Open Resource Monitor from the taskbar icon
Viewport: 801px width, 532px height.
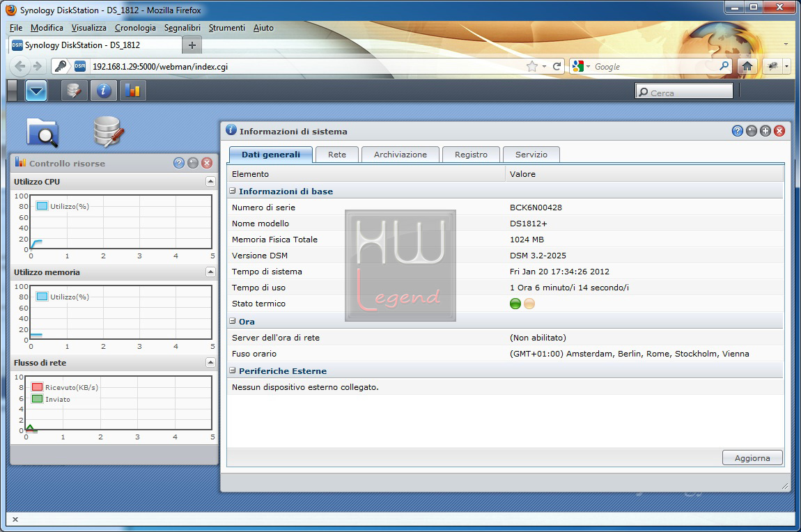(133, 91)
